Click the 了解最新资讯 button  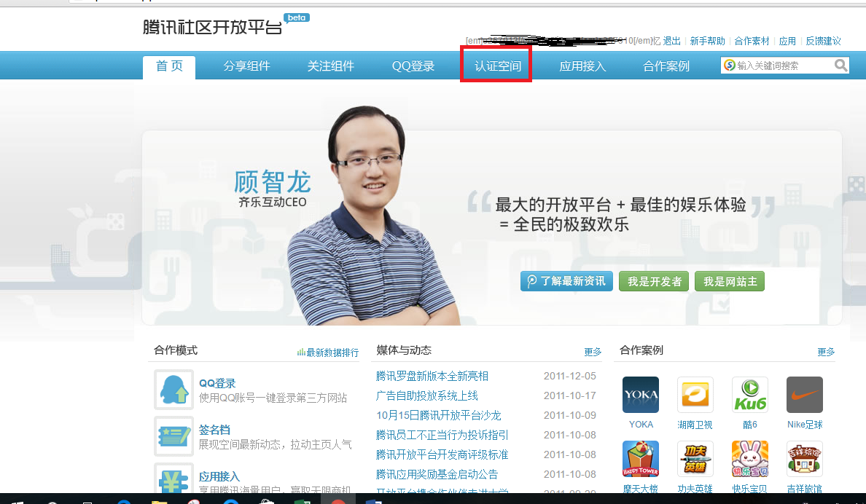click(x=566, y=281)
